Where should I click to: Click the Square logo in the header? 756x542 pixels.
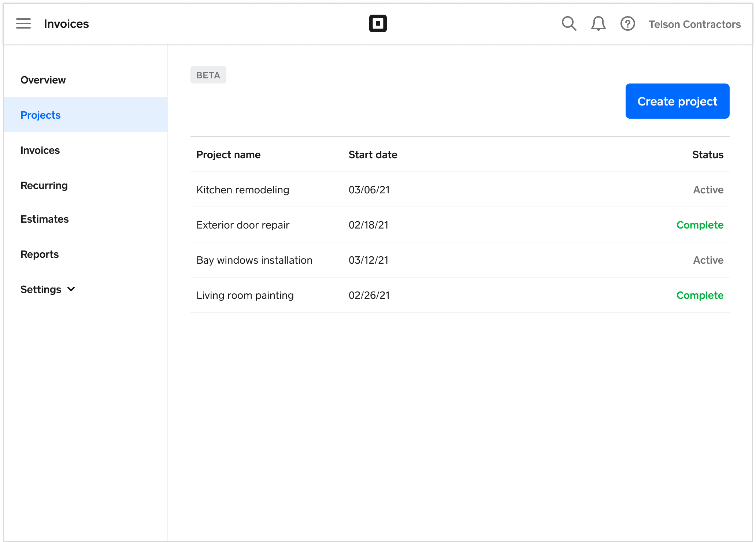point(378,23)
